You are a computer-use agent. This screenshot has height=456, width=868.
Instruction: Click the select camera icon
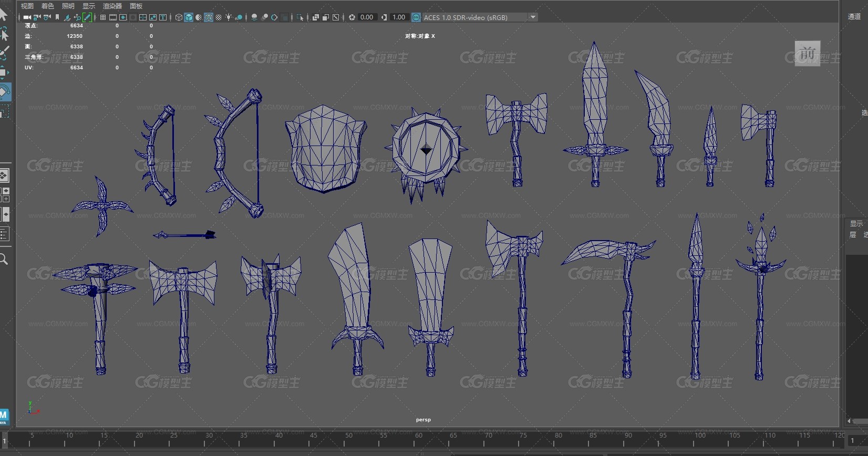27,17
